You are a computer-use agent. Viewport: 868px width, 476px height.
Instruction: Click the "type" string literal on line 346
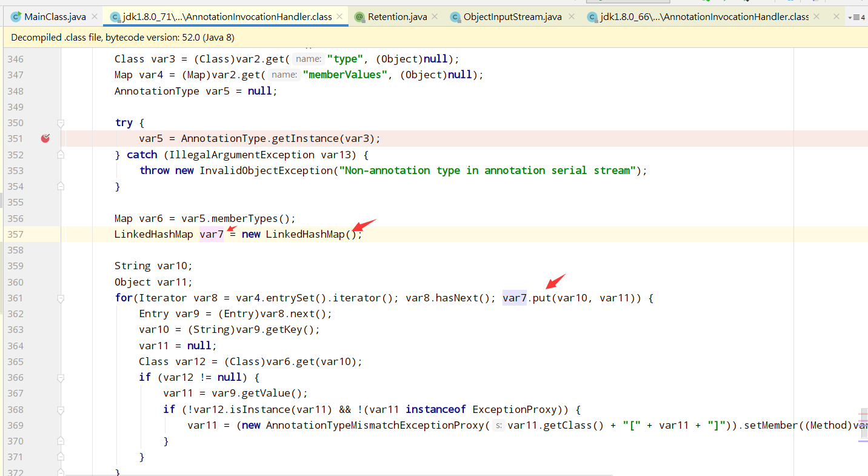pyautogui.click(x=345, y=59)
